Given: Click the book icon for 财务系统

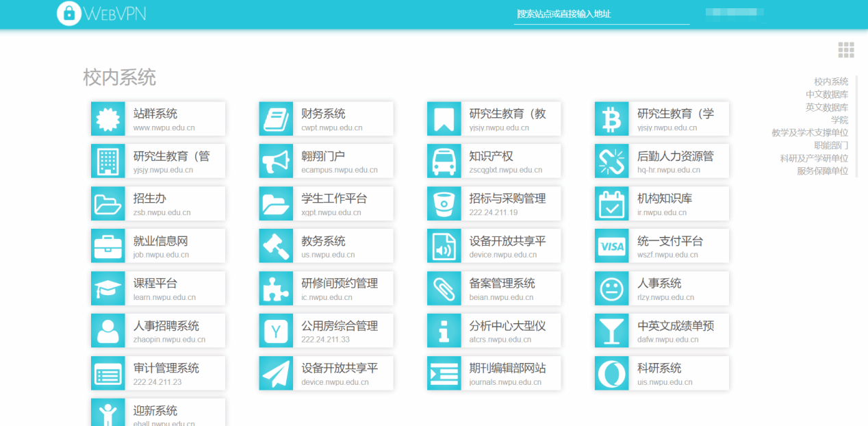Looking at the screenshot, I should pos(276,118).
